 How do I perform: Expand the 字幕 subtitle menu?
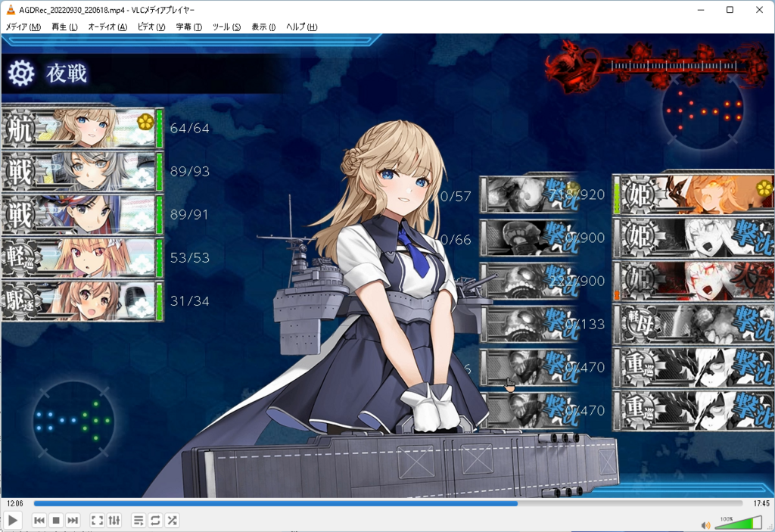pos(188,27)
